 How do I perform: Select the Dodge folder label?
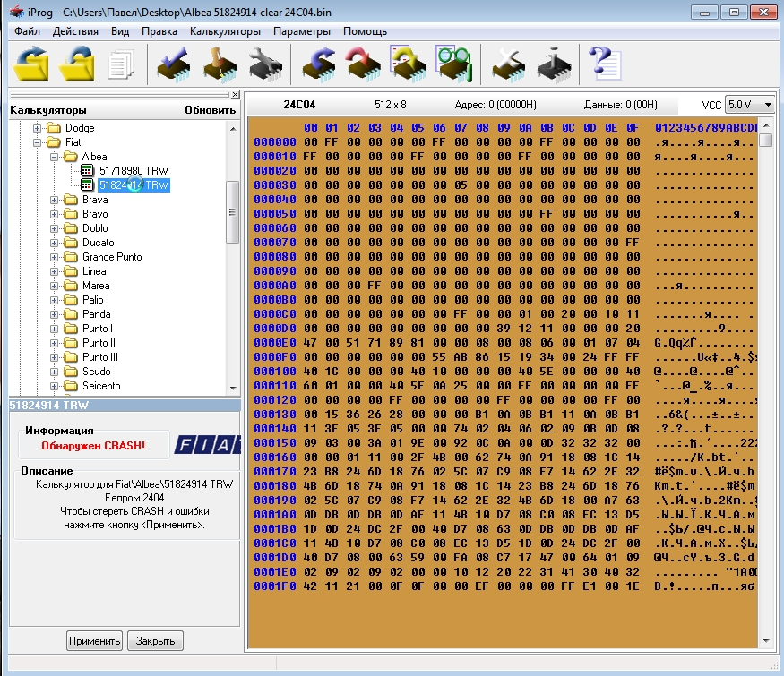80,128
